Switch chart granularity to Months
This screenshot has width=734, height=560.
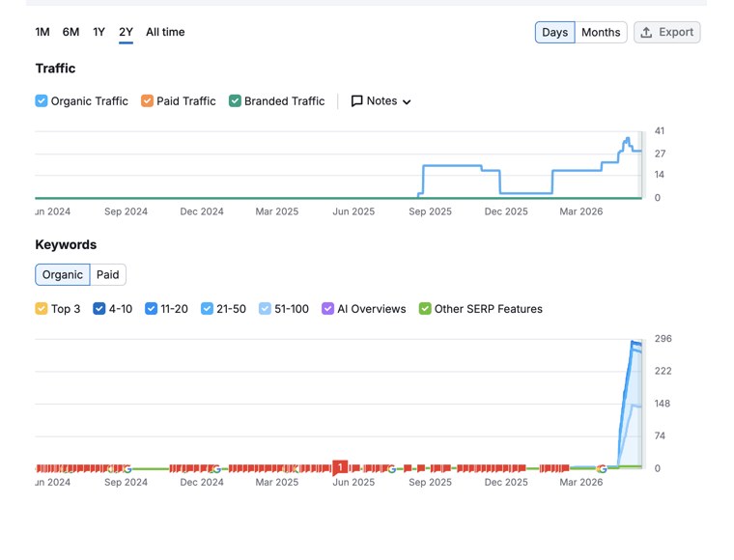601,32
